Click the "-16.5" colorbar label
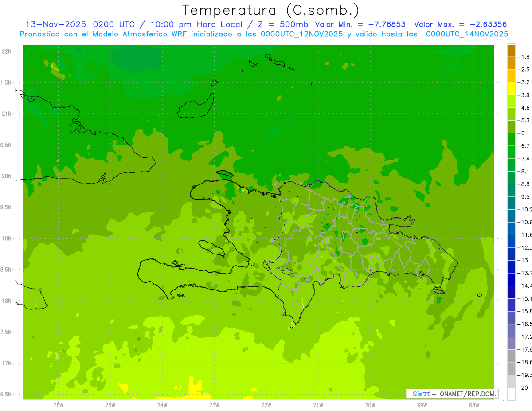The width and height of the screenshot is (532, 411). (x=524, y=324)
